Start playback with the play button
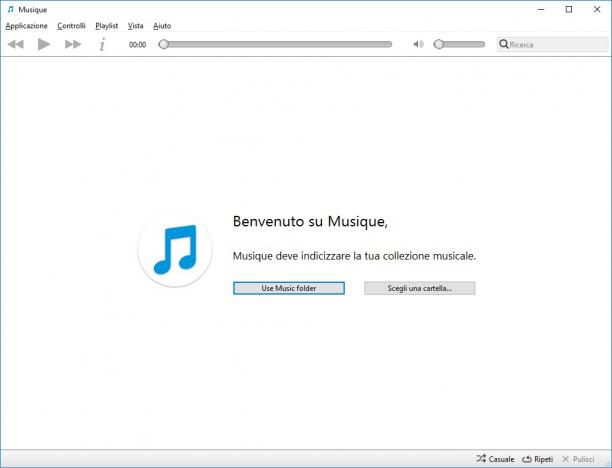612x468 pixels. pyautogui.click(x=44, y=44)
